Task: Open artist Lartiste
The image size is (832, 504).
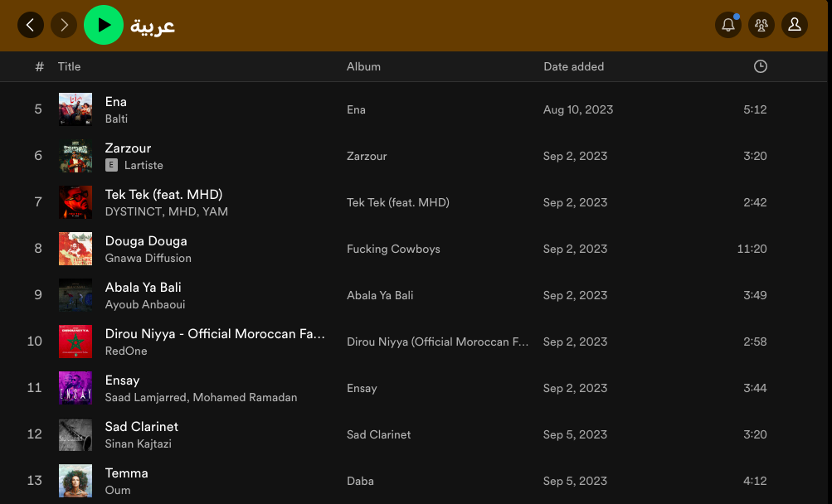Action: [144, 165]
